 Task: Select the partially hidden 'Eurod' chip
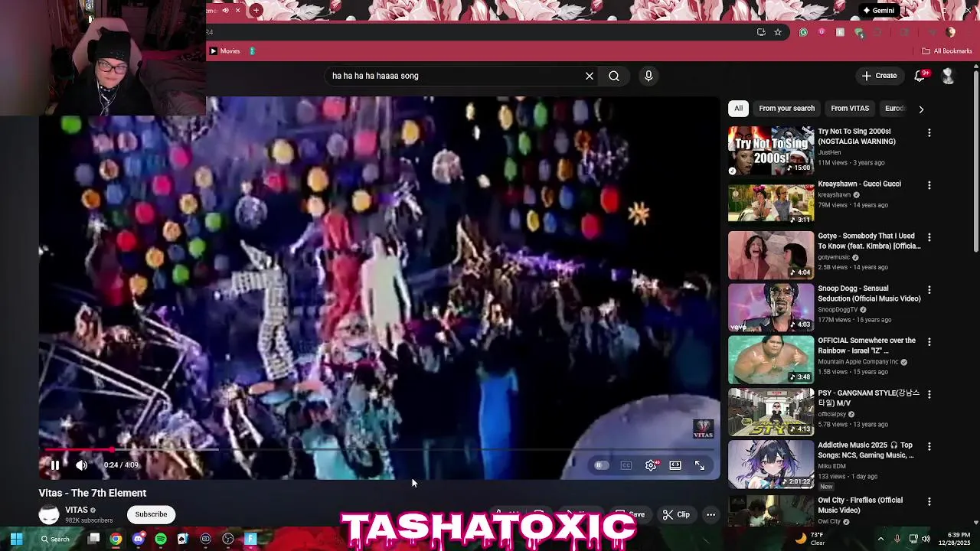894,109
